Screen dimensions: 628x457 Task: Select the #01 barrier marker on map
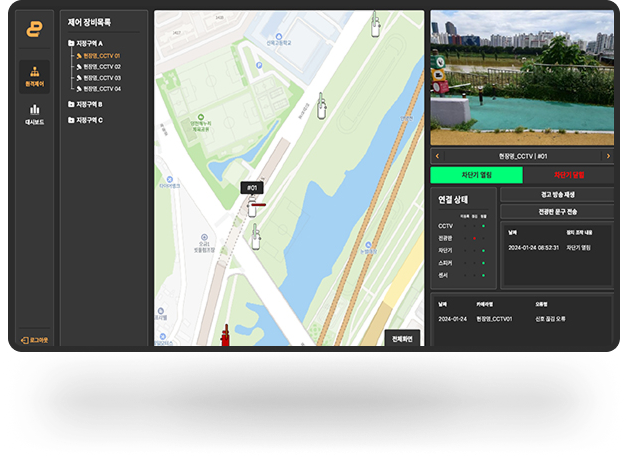[252, 206]
